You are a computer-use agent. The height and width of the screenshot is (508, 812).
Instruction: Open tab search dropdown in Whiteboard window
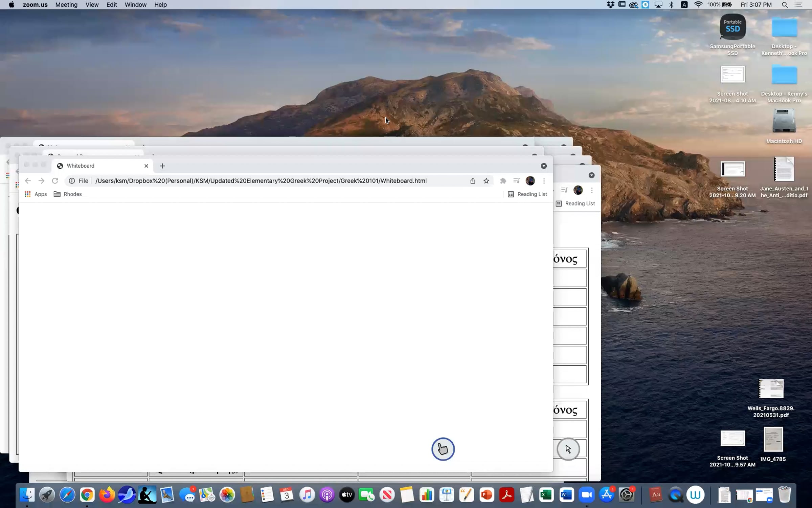(x=544, y=166)
